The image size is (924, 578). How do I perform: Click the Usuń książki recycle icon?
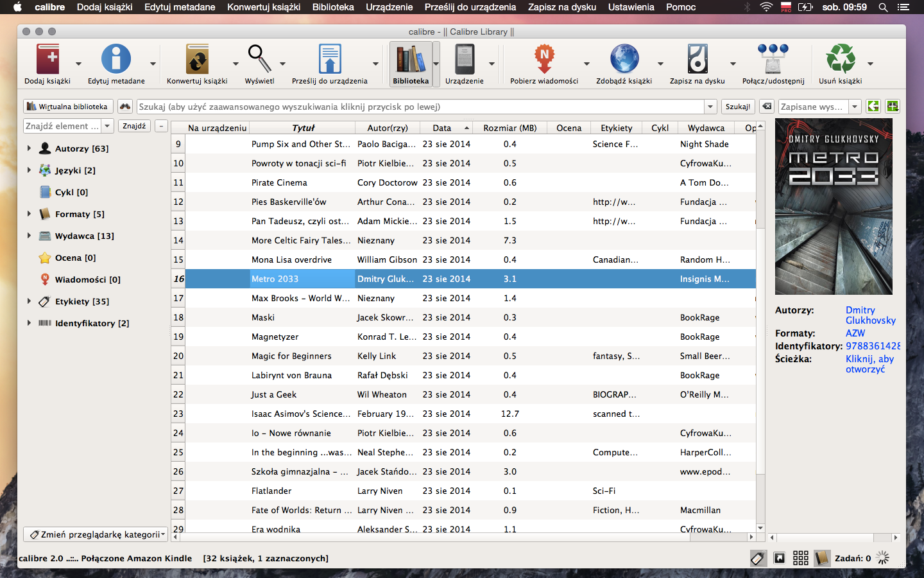point(841,59)
